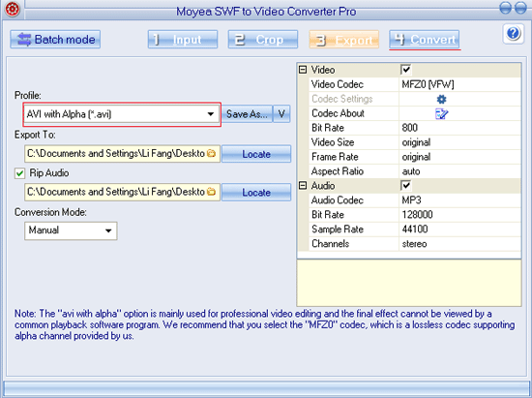
Task: Click folder icon in Export To field
Action: (x=211, y=154)
